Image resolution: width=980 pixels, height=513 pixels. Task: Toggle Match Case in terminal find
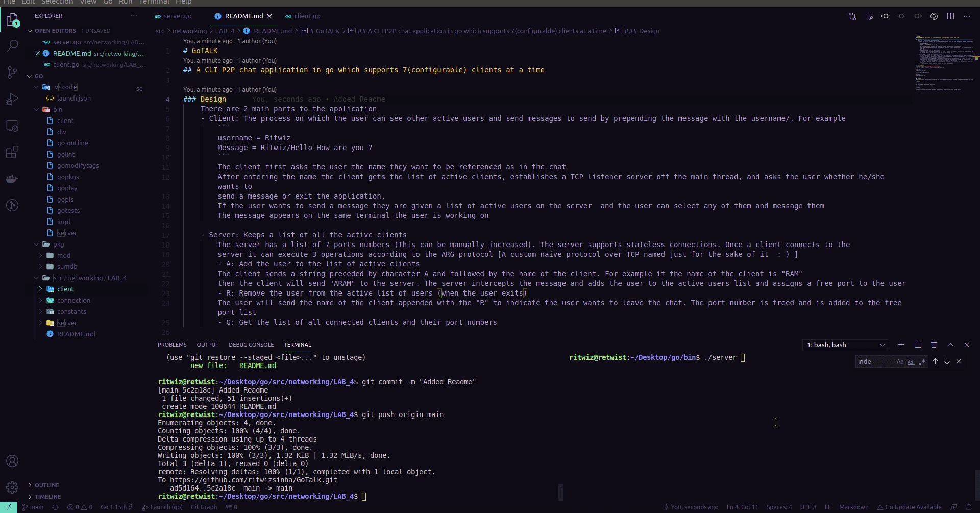(900, 362)
